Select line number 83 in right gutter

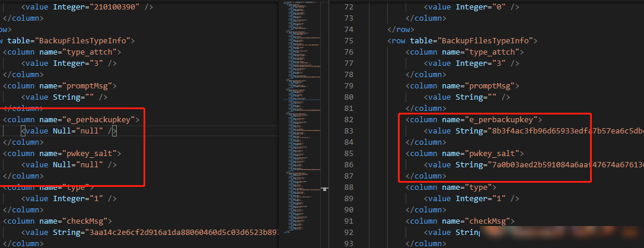(x=349, y=131)
